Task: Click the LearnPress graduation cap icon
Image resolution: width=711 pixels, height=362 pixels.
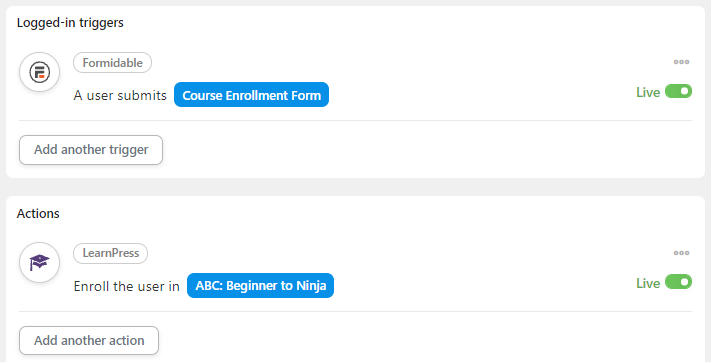Action: (39, 263)
